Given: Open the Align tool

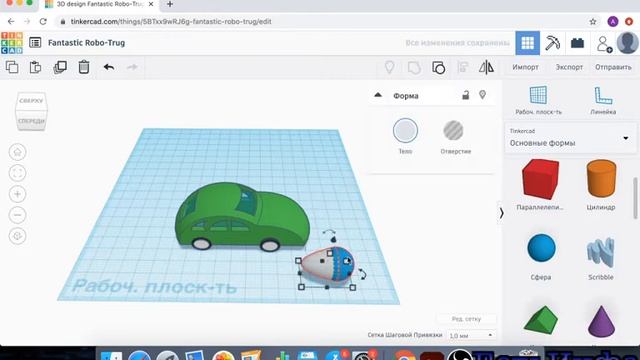Looking at the screenshot, I should tap(462, 67).
